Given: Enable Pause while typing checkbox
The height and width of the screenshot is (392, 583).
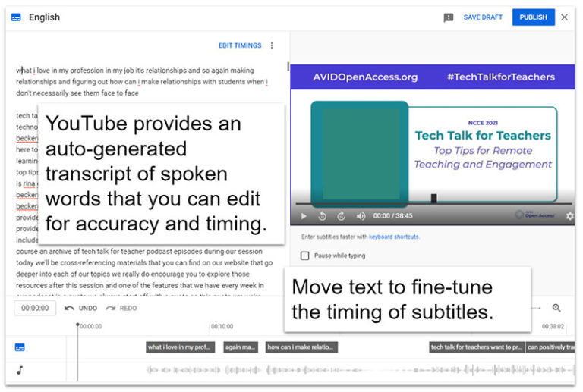Looking at the screenshot, I should pyautogui.click(x=305, y=256).
